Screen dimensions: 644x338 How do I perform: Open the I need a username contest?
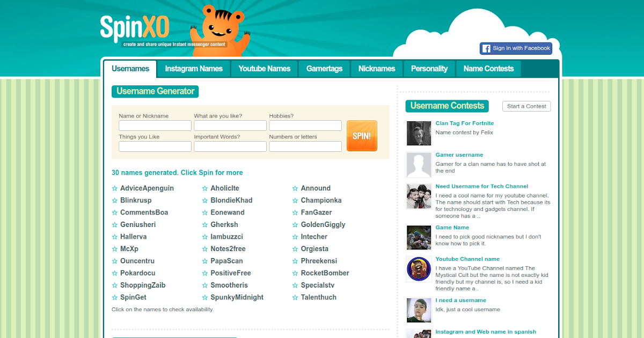click(x=461, y=300)
